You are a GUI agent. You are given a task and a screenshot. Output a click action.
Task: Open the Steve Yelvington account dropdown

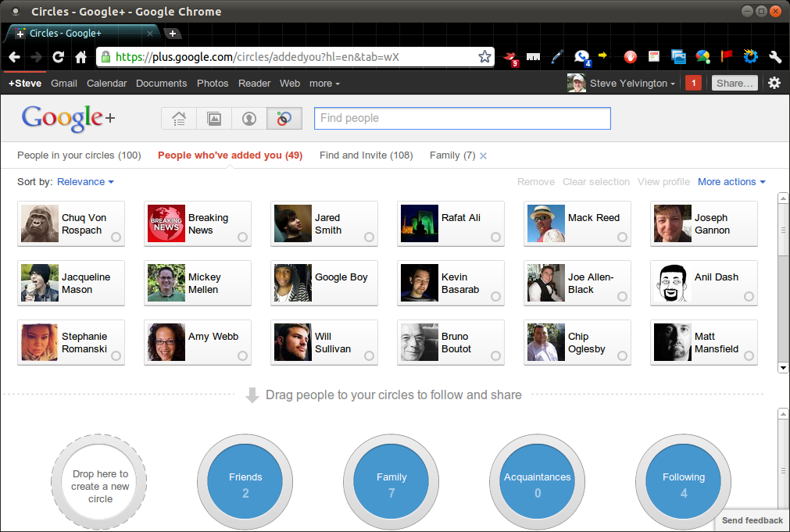coord(632,84)
